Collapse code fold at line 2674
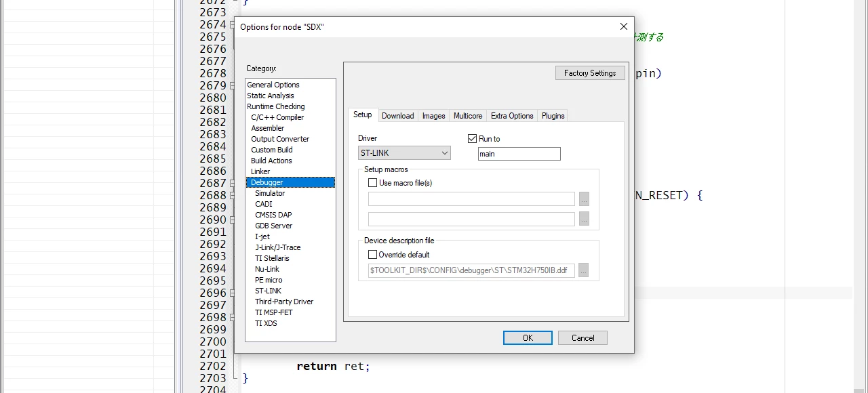Viewport: 868px width, 393px height. tap(233, 24)
